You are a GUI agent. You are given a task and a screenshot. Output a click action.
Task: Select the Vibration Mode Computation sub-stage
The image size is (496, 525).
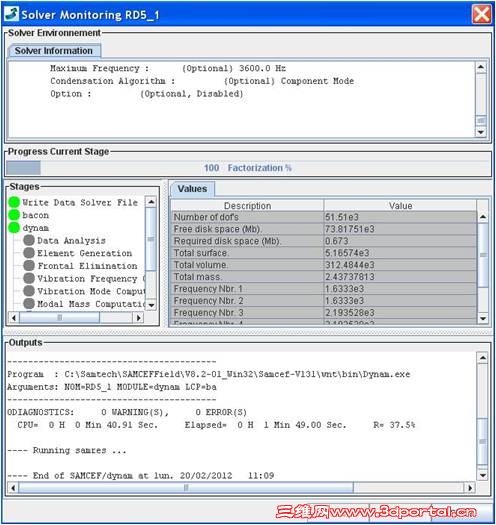[x=91, y=292]
